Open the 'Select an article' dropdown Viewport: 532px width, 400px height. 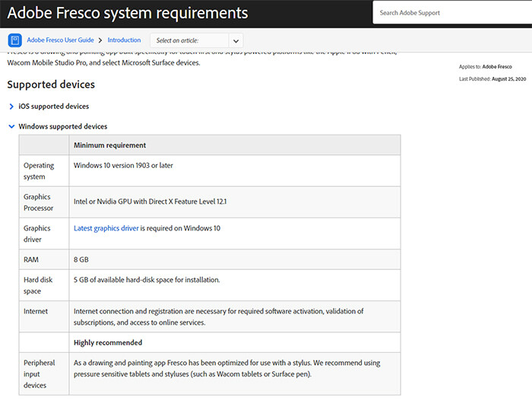196,41
